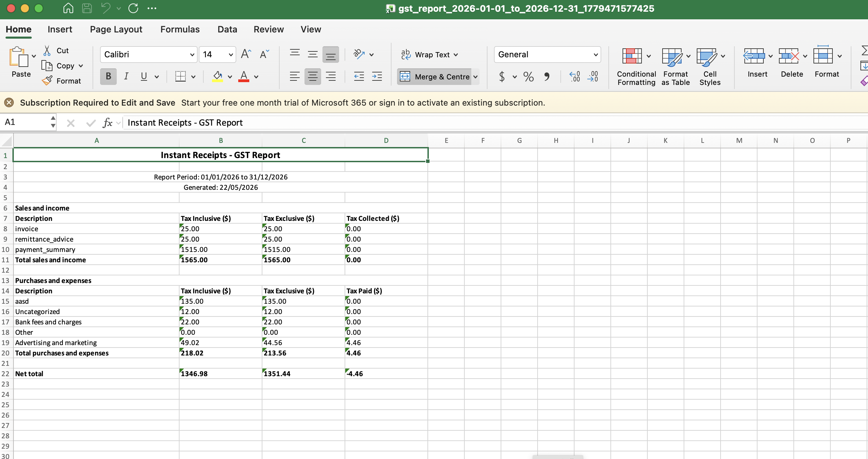868x459 pixels.
Task: Switch to the View tab
Action: tap(311, 29)
